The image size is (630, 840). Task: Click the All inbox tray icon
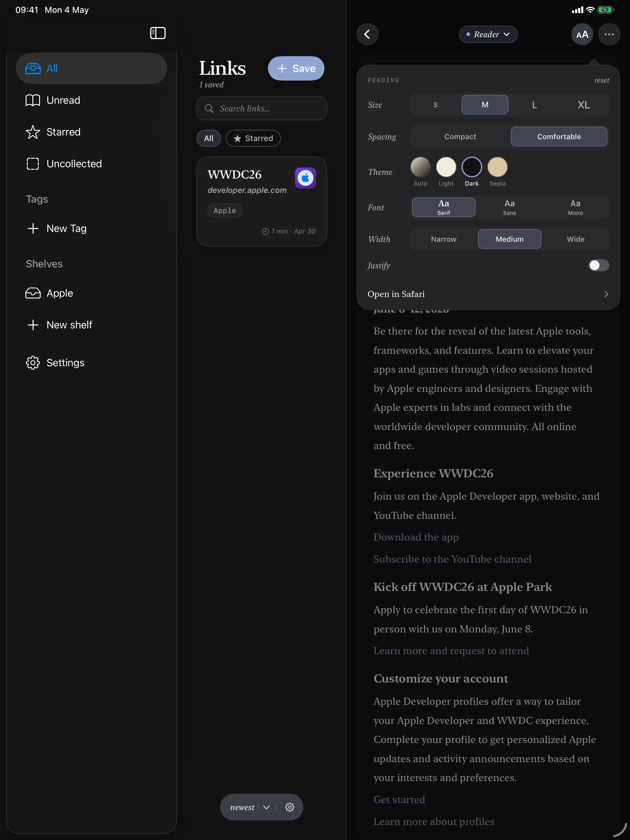coord(33,68)
